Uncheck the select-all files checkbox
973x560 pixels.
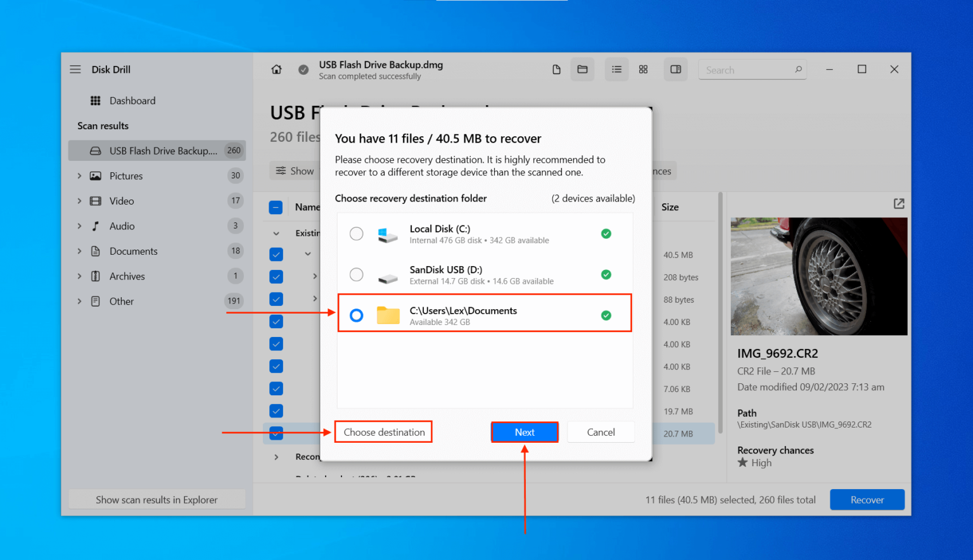[276, 207]
